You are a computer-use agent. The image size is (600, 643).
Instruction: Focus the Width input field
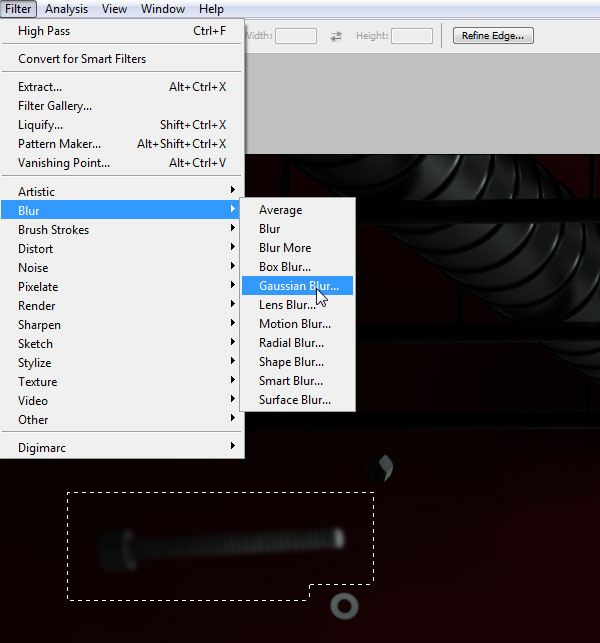click(x=296, y=36)
